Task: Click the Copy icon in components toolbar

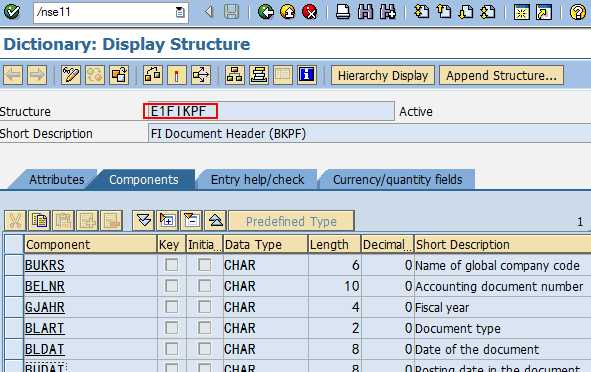Action: pyautogui.click(x=39, y=220)
